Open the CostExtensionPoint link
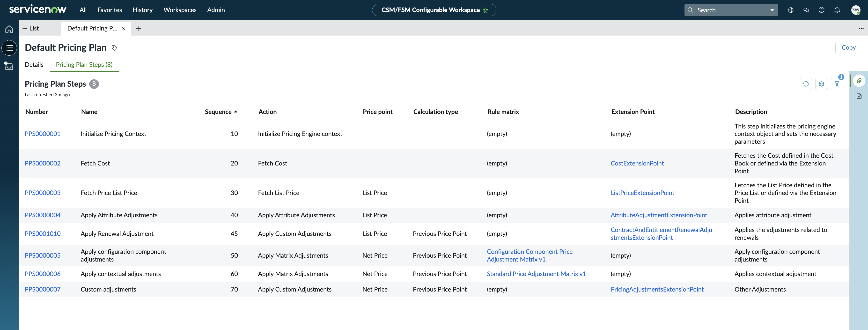 (637, 164)
